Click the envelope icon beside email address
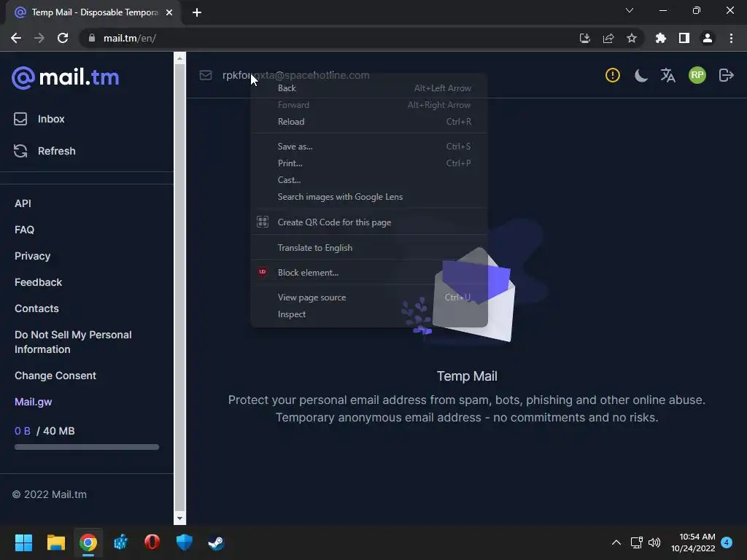Viewport: 747px width, 560px height. point(205,75)
